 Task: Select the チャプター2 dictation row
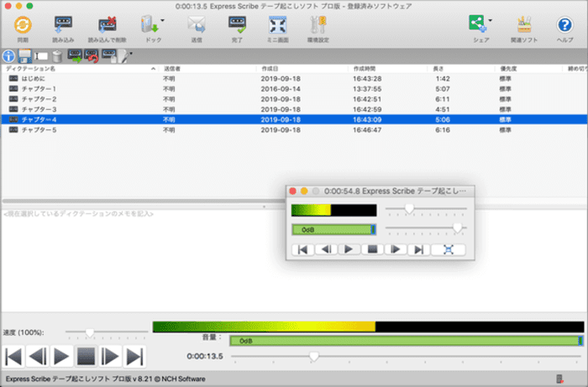[294, 99]
